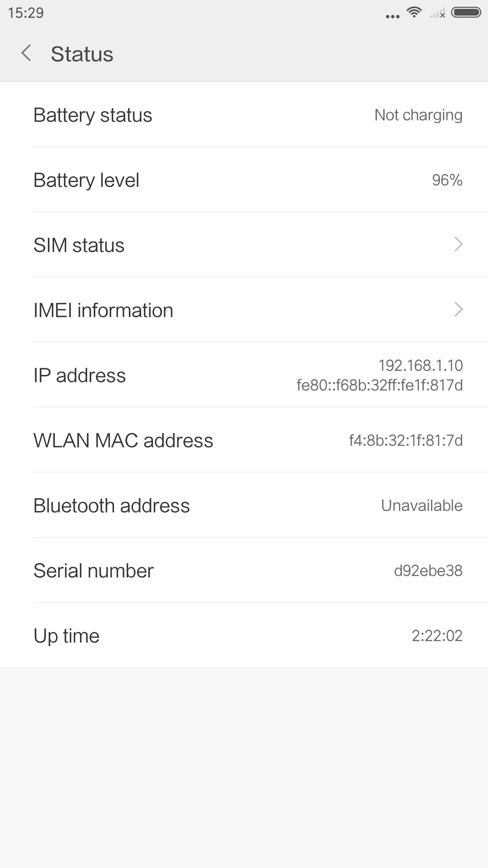Screen dimensions: 488x868
Task: Tap the Bluetooth address Unavailable value
Action: (x=422, y=505)
